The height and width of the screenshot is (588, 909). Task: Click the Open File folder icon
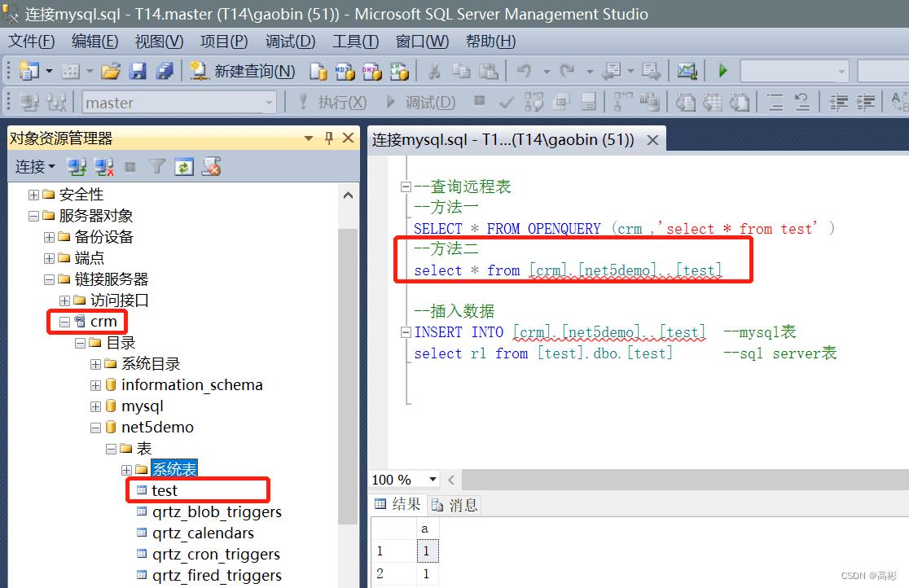point(111,72)
